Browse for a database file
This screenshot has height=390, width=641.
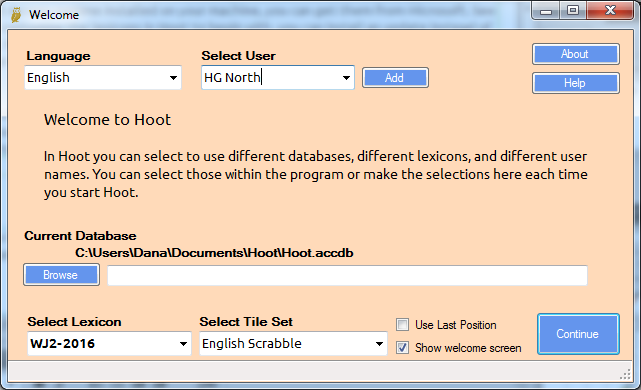[x=61, y=275]
